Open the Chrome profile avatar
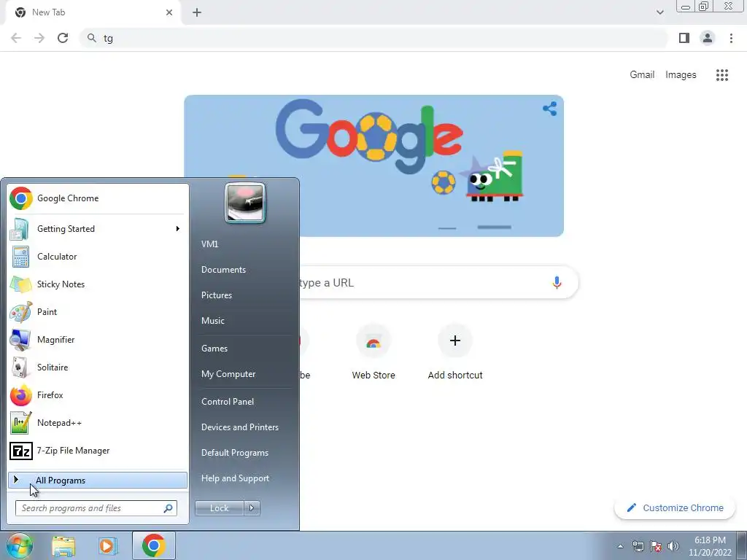This screenshot has width=747, height=560. (x=708, y=38)
